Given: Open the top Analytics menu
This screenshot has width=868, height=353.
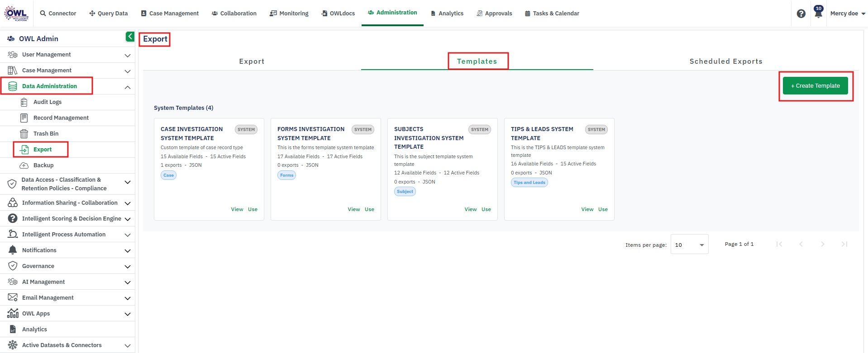Looking at the screenshot, I should point(447,14).
